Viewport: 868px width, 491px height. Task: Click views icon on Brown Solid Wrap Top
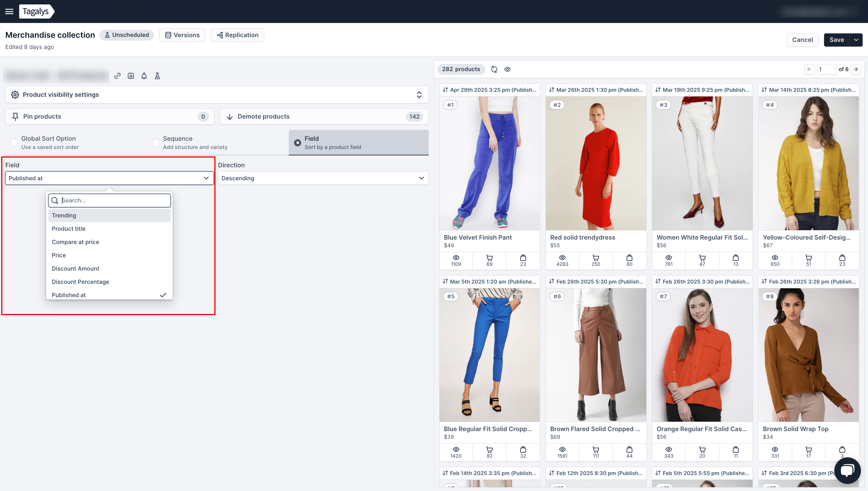pos(775,449)
